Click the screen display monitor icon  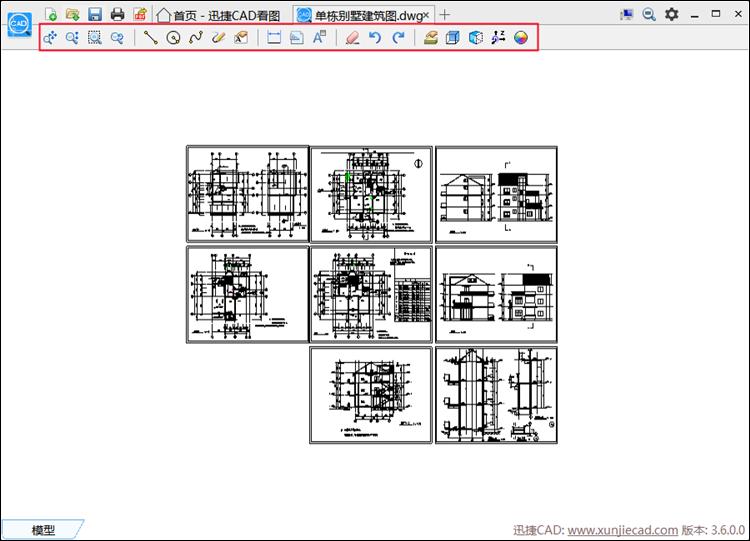(x=626, y=14)
